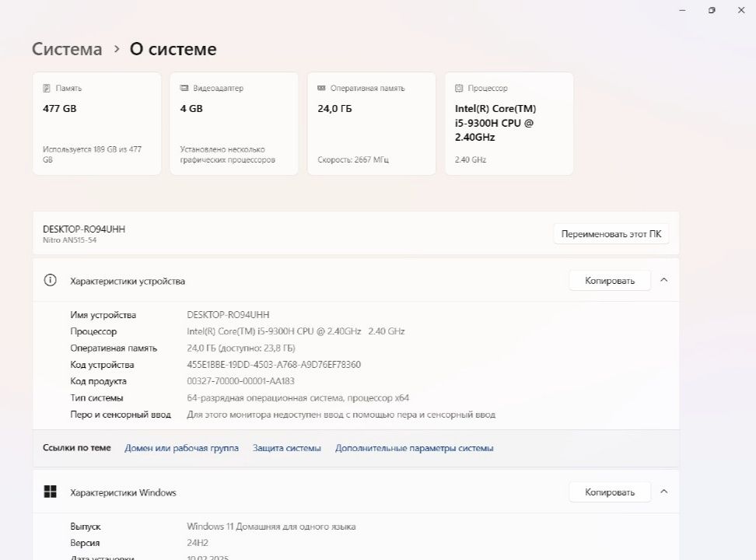
Task: Click the Процессор card icon
Action: click(x=459, y=88)
